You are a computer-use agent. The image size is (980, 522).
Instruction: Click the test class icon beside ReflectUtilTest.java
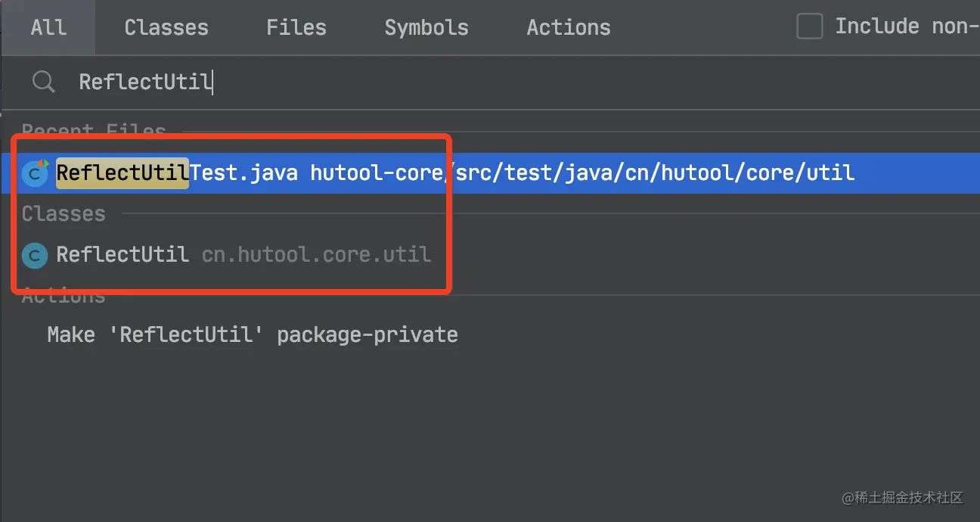tap(35, 173)
